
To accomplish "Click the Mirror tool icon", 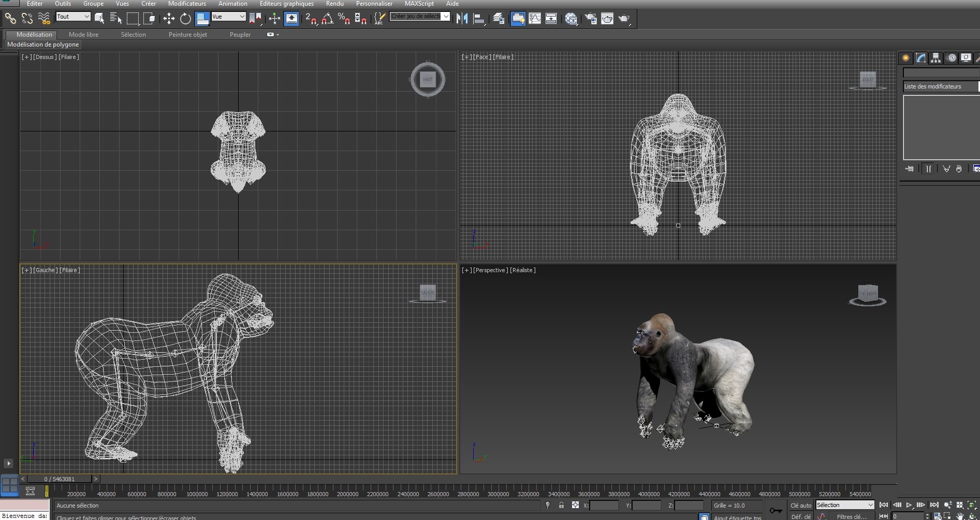I will point(462,19).
